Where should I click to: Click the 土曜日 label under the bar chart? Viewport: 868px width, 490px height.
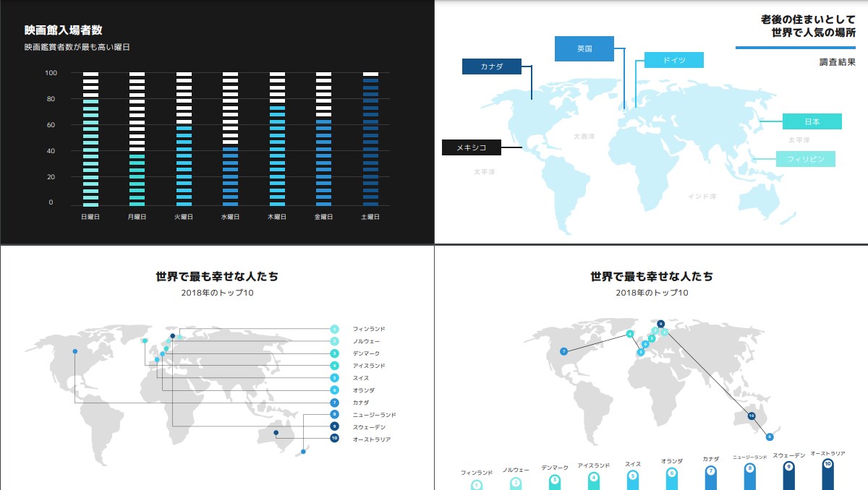(370, 217)
